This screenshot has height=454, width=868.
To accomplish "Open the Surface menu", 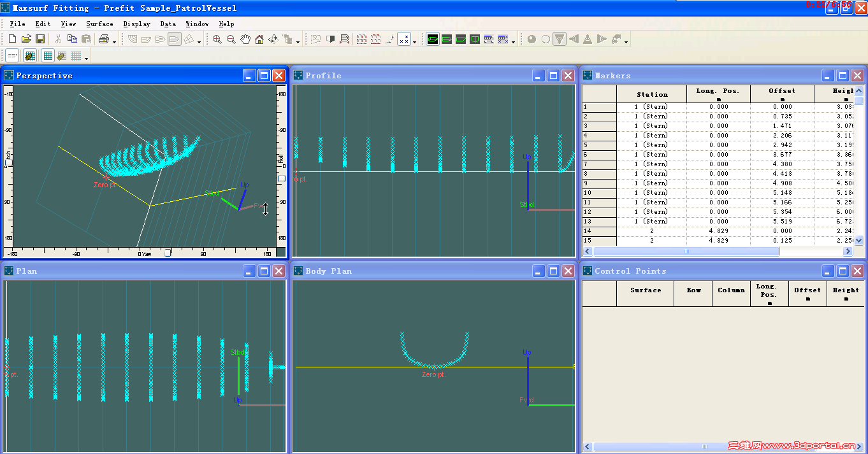I will click(99, 24).
